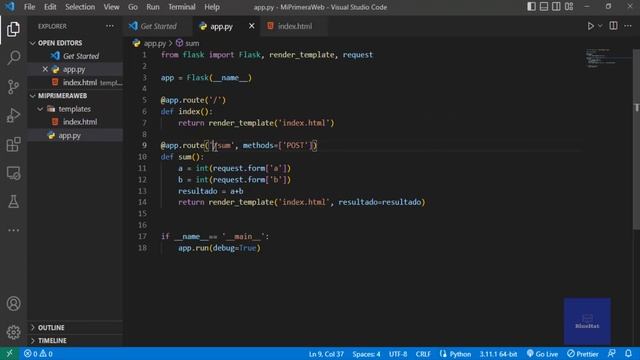Viewport: 640px width, 360px height.
Task: Open editor More Actions menu
Action: [x=628, y=26]
